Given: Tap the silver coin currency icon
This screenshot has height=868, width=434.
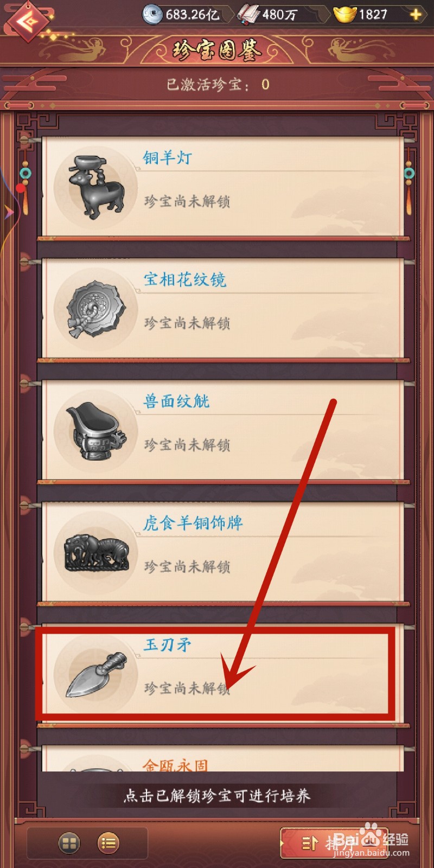Looking at the screenshot, I should [152, 15].
